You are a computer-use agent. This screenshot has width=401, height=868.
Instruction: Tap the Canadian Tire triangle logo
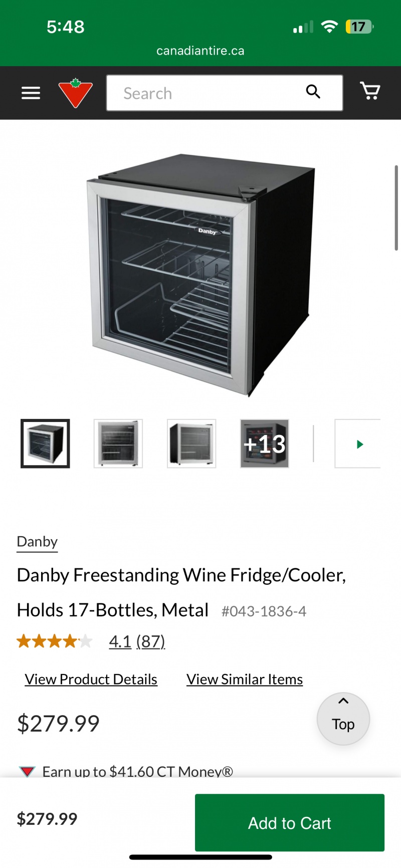(76, 93)
